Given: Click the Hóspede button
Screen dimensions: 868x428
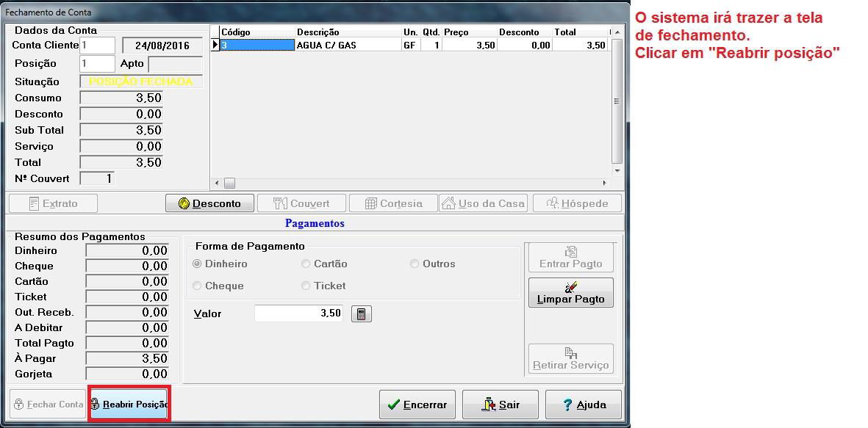Looking at the screenshot, I should pyautogui.click(x=578, y=203).
